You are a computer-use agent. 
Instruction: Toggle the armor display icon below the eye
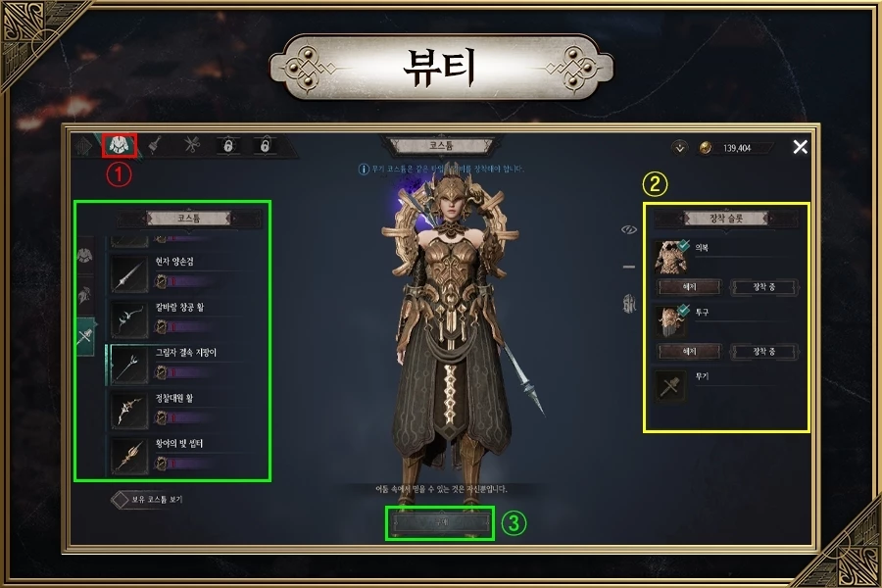point(629,305)
